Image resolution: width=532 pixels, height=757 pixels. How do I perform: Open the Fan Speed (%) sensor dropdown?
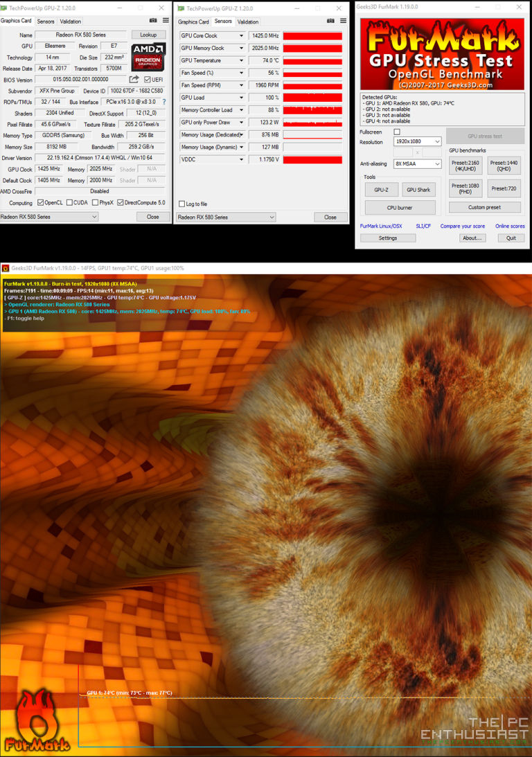coord(241,73)
